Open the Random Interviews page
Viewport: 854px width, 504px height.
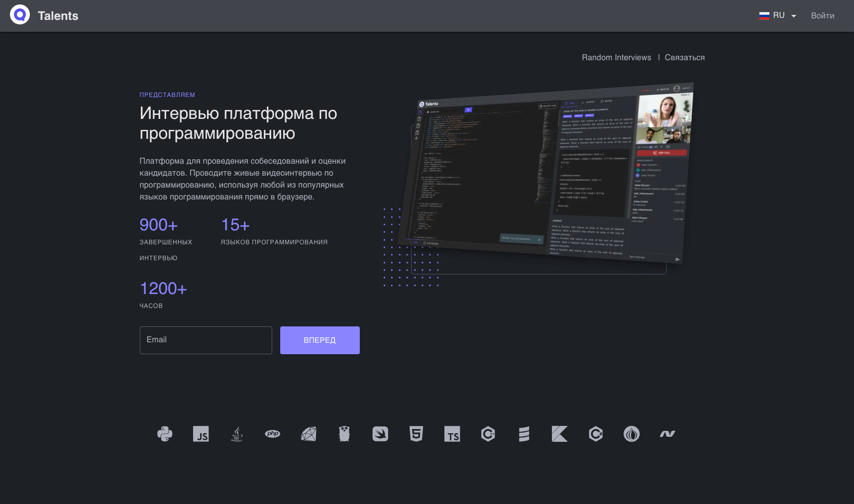616,57
